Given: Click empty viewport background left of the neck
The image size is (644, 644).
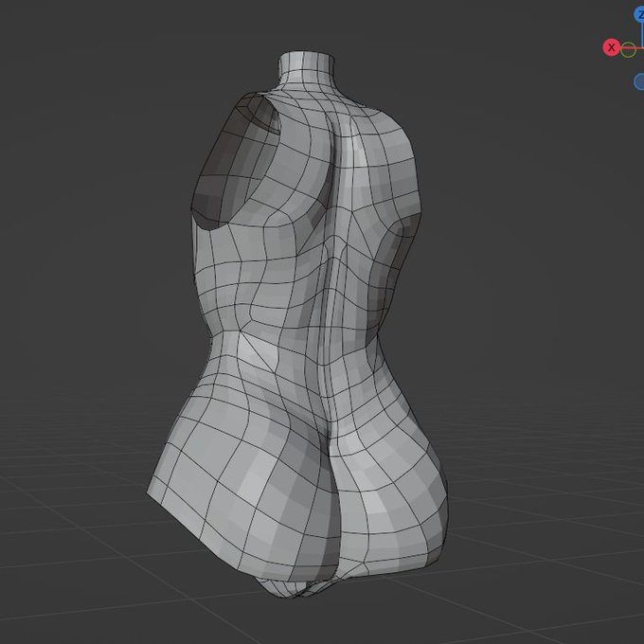Looking at the screenshot, I should click(x=164, y=62).
